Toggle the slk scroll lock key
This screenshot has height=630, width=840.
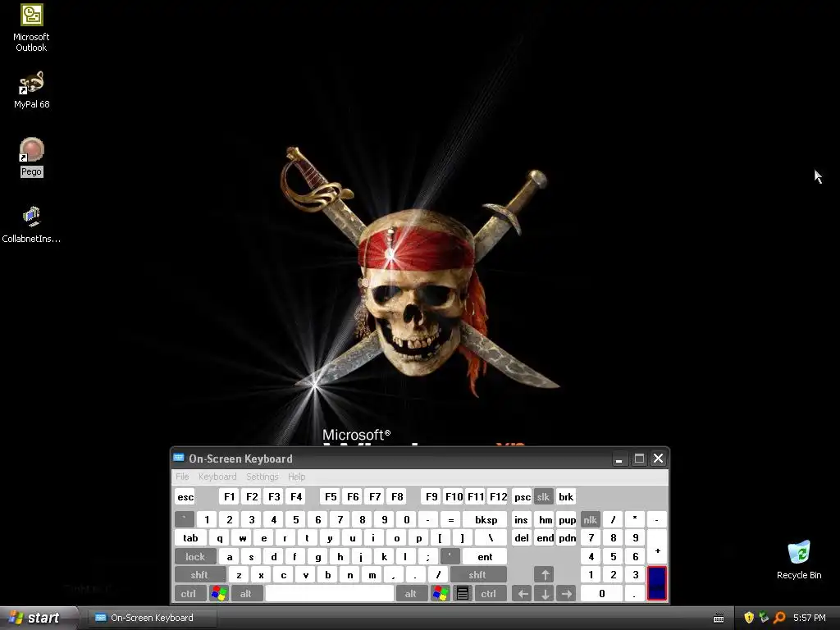click(x=543, y=496)
